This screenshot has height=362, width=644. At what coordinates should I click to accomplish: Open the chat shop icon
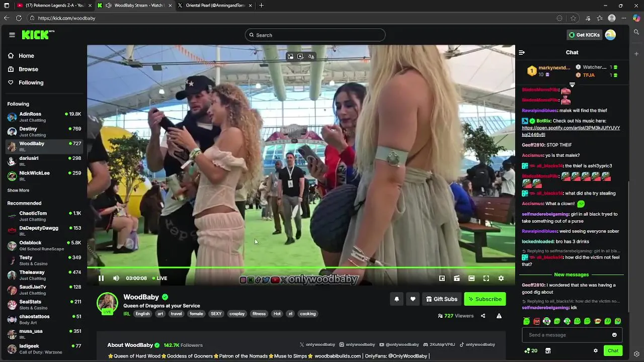coord(548,350)
